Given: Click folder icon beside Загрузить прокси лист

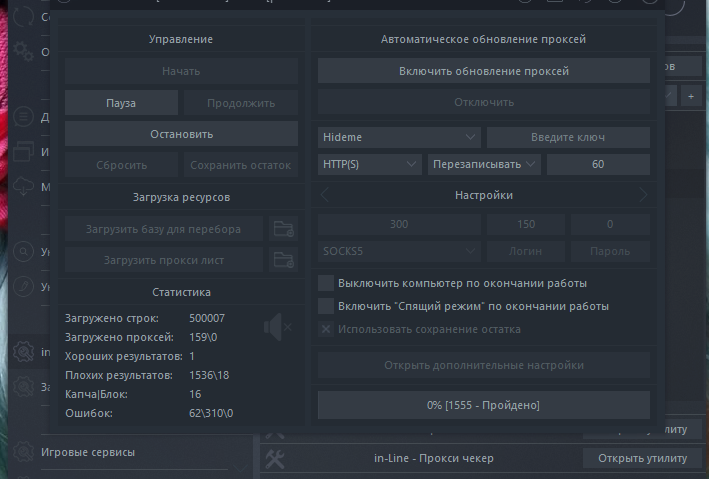Looking at the screenshot, I should pyautogui.click(x=284, y=260).
